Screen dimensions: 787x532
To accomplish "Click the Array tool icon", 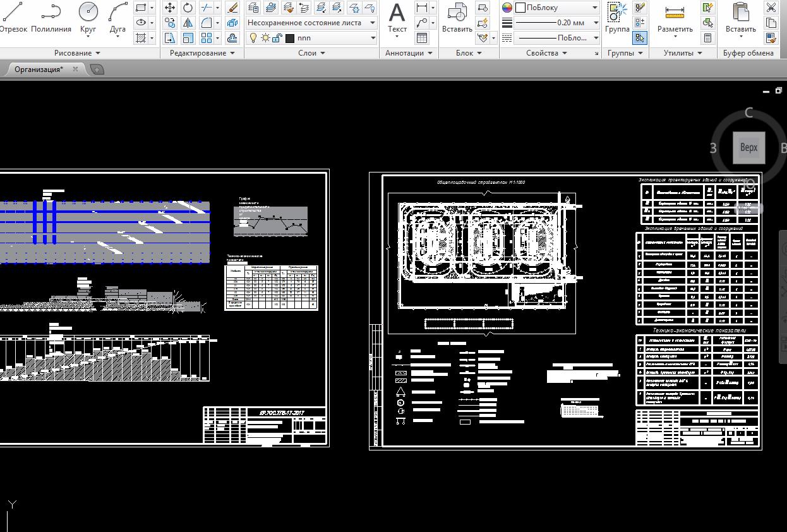I will click(207, 38).
